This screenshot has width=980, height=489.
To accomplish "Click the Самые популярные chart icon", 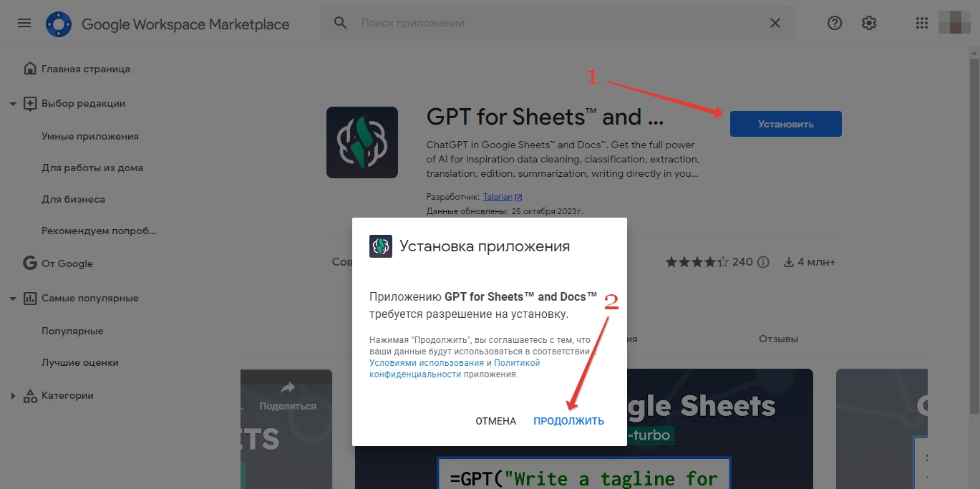I will coord(30,298).
